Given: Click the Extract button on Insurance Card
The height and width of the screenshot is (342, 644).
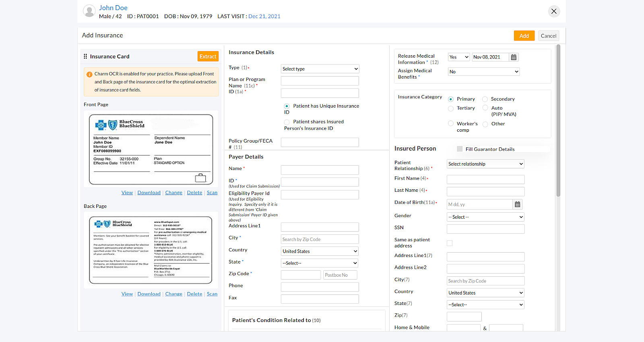Looking at the screenshot, I should [208, 56].
